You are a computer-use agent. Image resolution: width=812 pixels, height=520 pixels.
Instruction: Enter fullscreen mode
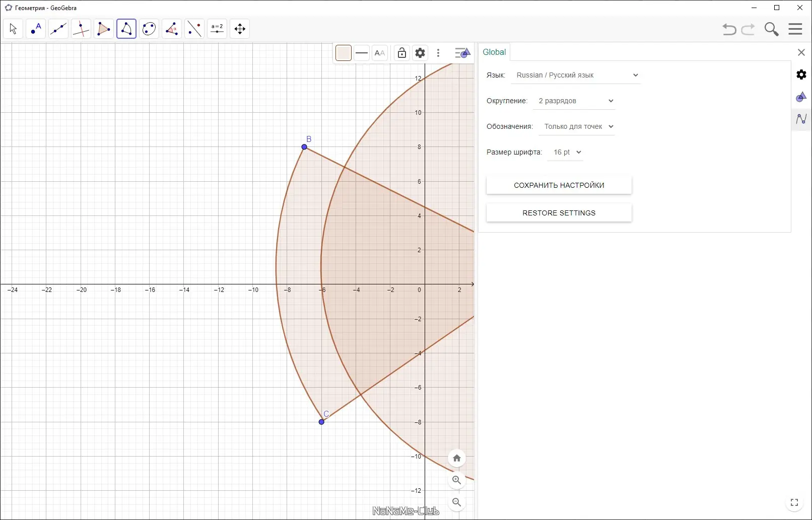794,502
